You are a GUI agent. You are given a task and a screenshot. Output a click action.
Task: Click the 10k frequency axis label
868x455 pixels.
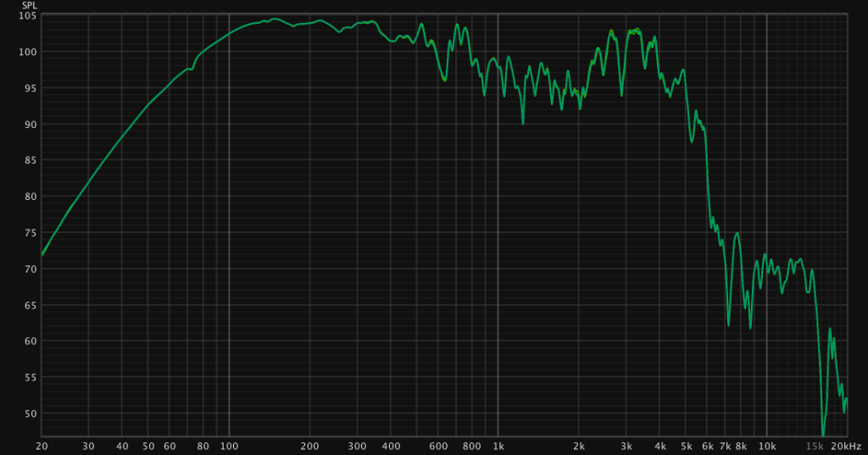click(x=767, y=446)
